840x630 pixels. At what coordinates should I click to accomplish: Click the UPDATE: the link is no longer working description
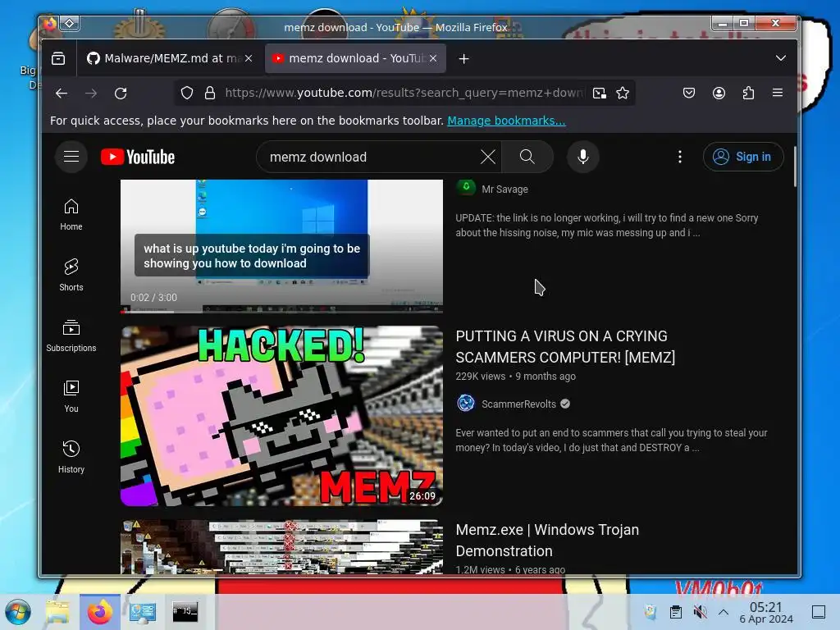click(606, 225)
